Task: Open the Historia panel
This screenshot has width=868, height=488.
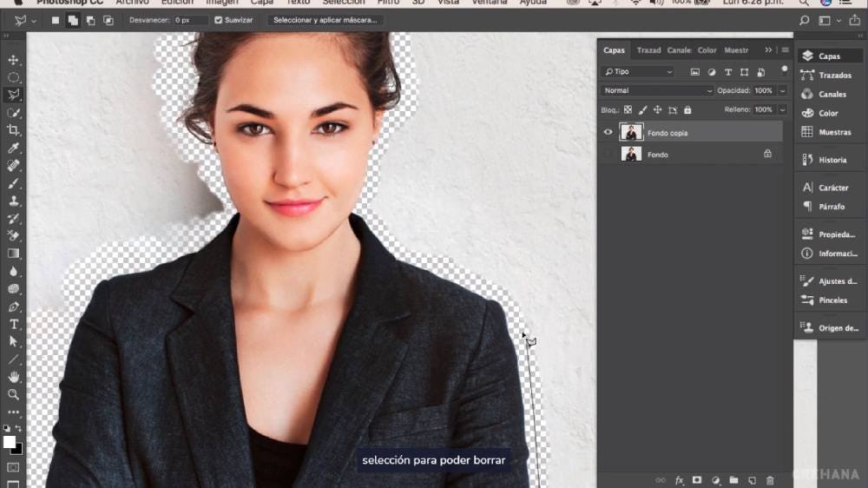Action: pyautogui.click(x=831, y=160)
